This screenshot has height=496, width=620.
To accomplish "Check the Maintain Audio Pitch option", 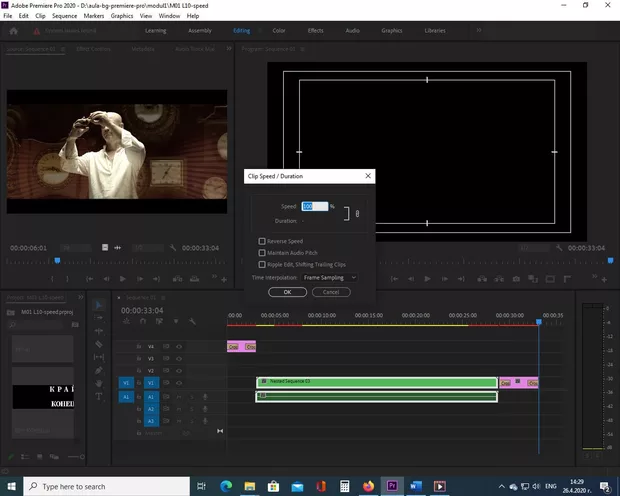I will [262, 253].
